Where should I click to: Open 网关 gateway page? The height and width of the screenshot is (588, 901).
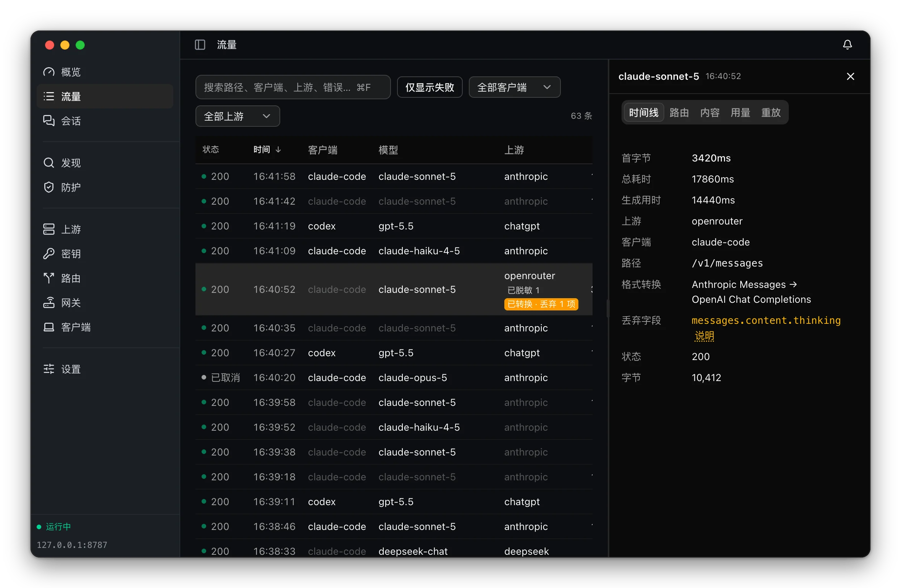pyautogui.click(x=105, y=302)
